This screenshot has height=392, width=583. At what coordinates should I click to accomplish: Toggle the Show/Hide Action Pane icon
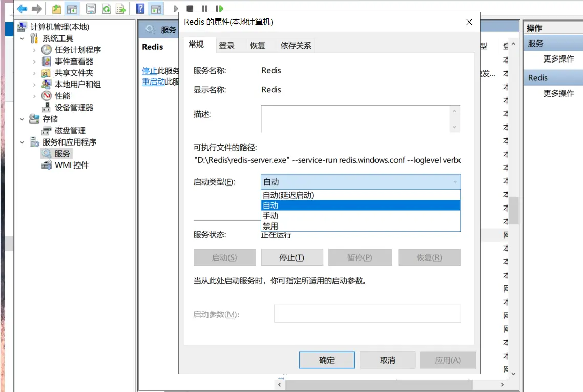click(x=156, y=9)
